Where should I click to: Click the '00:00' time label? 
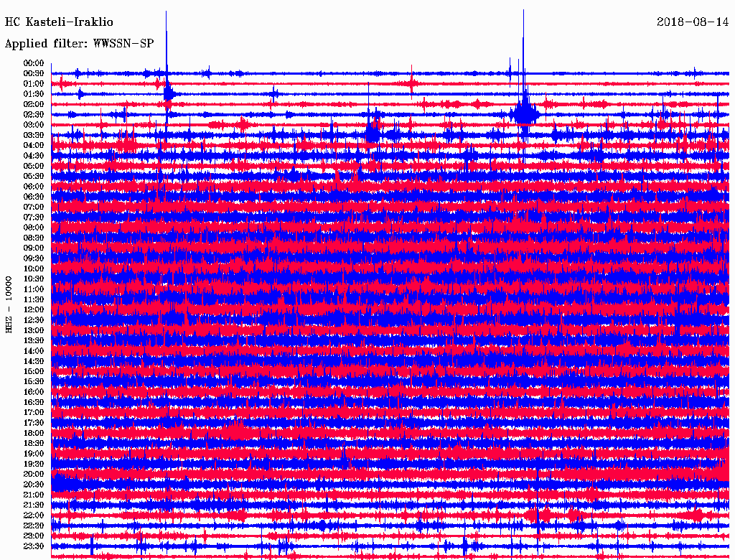(34, 63)
